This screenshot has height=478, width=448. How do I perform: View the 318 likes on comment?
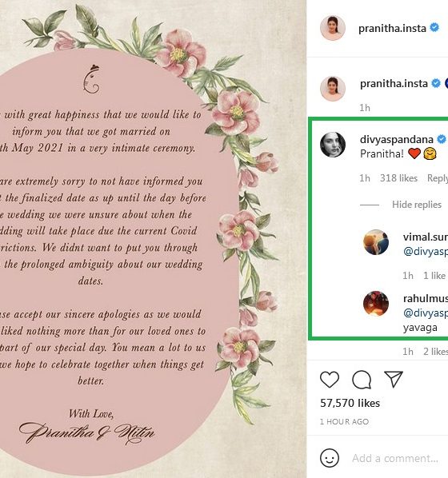[x=398, y=178]
